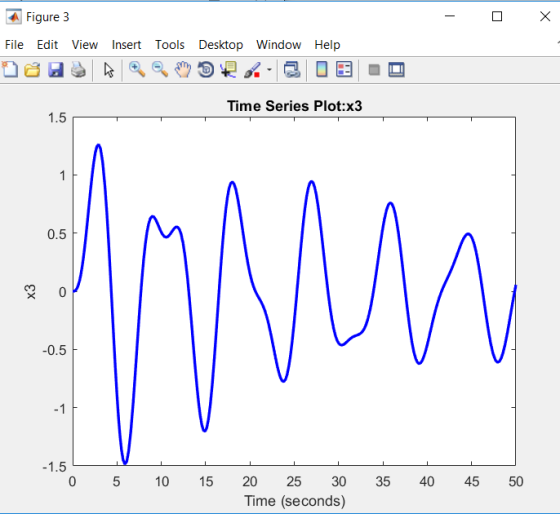Open the Edit menu
This screenshot has width=560, height=514.
pyautogui.click(x=47, y=45)
